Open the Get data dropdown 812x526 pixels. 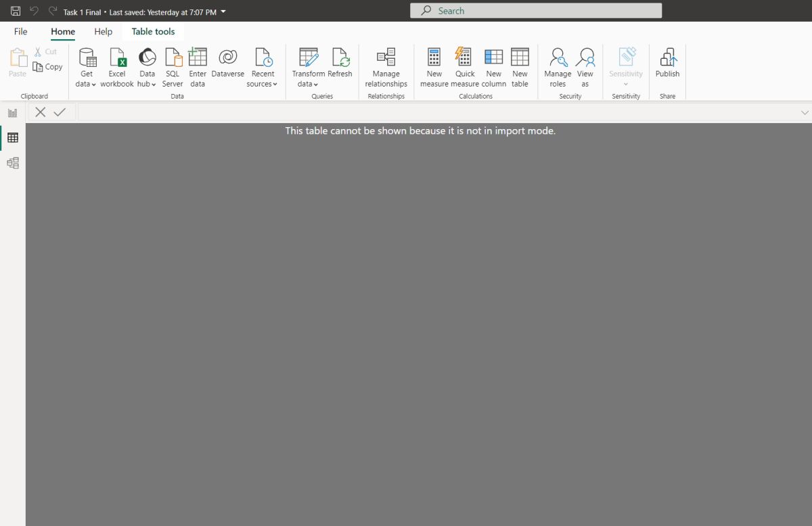[87, 68]
